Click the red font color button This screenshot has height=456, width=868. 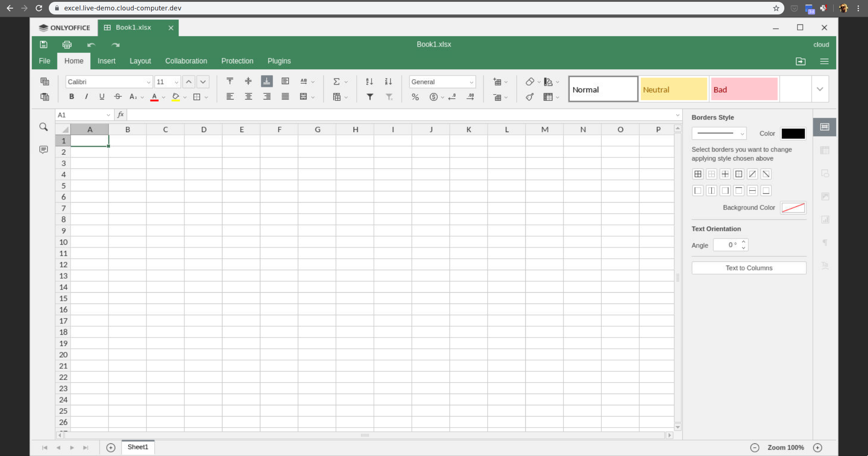[x=154, y=97]
